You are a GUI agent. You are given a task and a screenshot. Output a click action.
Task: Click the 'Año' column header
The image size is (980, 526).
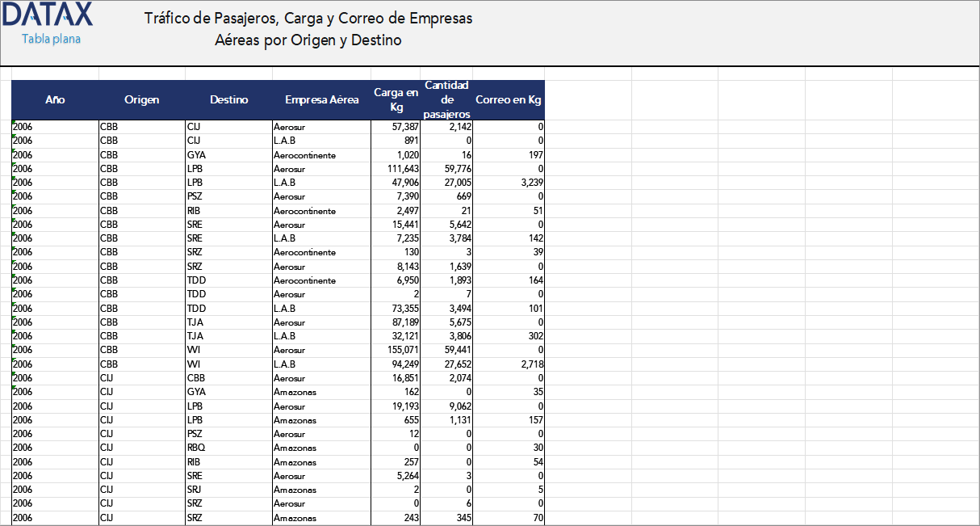coord(55,99)
